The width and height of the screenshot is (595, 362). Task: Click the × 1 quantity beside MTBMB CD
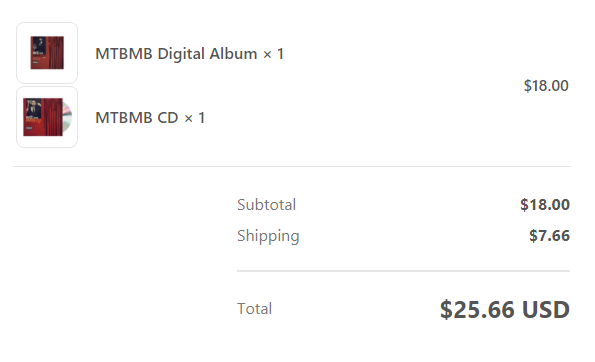(194, 118)
